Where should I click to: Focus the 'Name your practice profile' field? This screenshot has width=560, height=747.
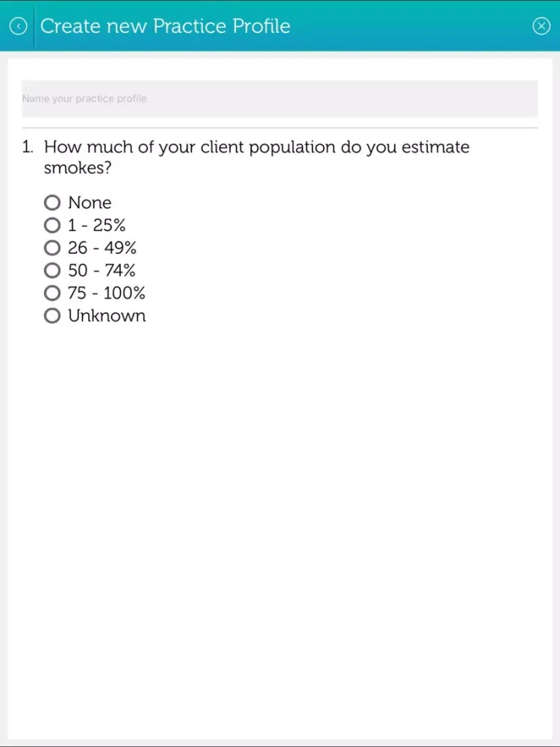click(279, 99)
